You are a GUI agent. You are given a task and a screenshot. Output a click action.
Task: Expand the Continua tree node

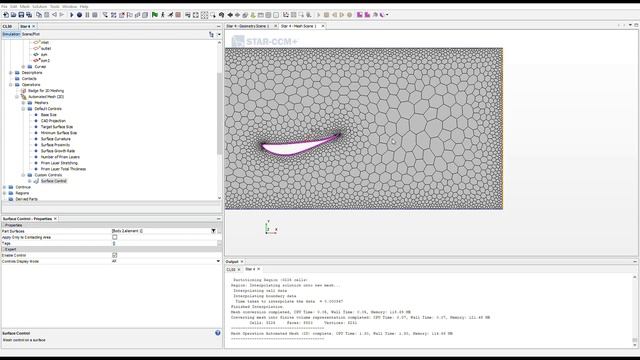(x=5, y=187)
